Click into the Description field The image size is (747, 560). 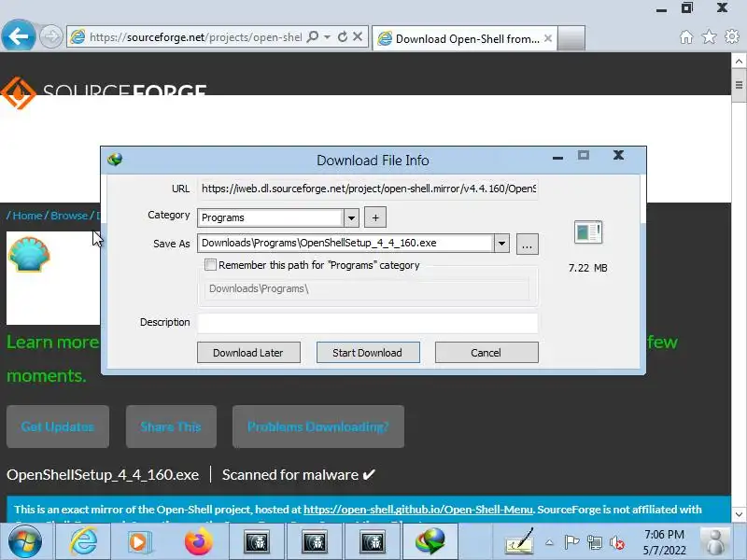(x=368, y=322)
